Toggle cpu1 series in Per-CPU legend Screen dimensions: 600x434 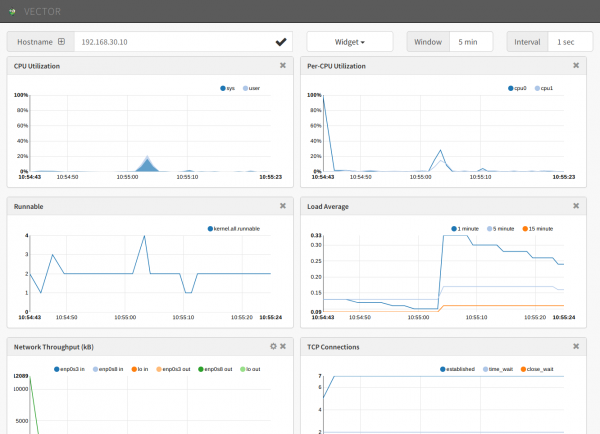click(x=544, y=88)
